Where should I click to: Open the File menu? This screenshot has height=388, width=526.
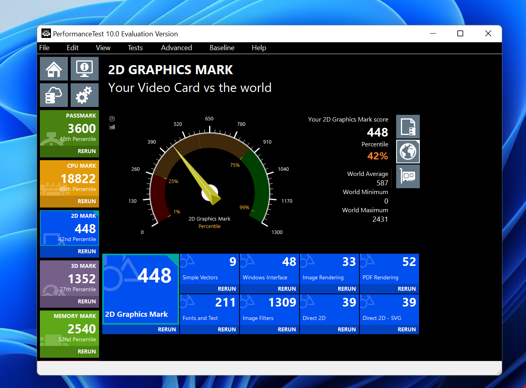pos(44,48)
